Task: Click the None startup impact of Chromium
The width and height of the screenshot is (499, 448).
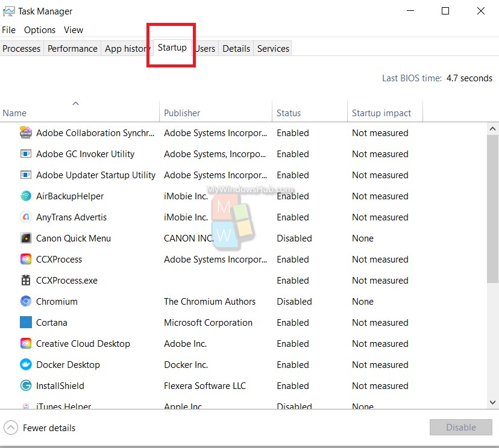Action: click(x=363, y=302)
